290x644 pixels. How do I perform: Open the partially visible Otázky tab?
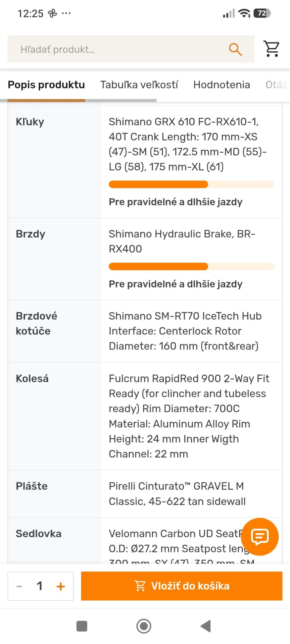[x=277, y=85]
